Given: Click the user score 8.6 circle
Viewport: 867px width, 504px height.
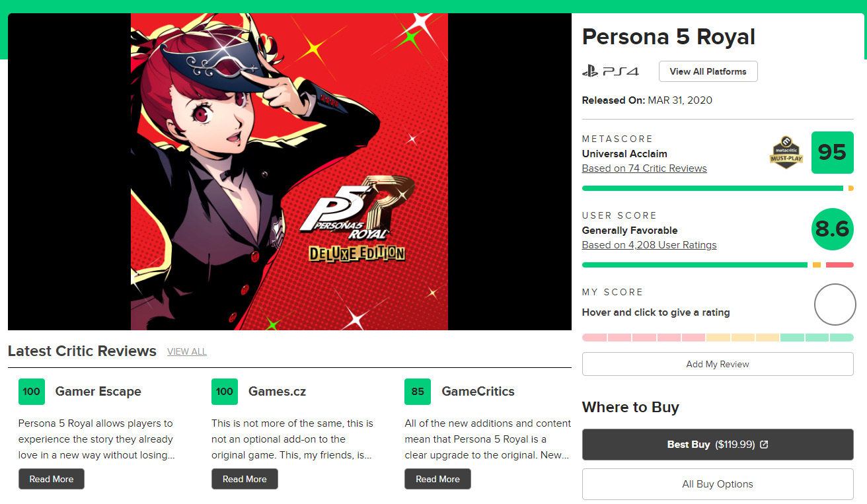Looking at the screenshot, I should (x=832, y=229).
